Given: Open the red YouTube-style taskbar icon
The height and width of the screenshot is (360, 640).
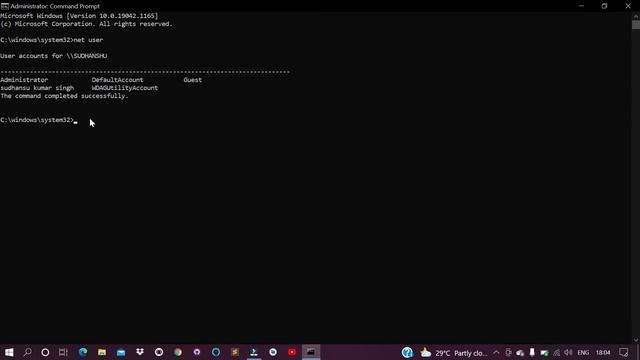Looking at the screenshot, I should [x=292, y=352].
